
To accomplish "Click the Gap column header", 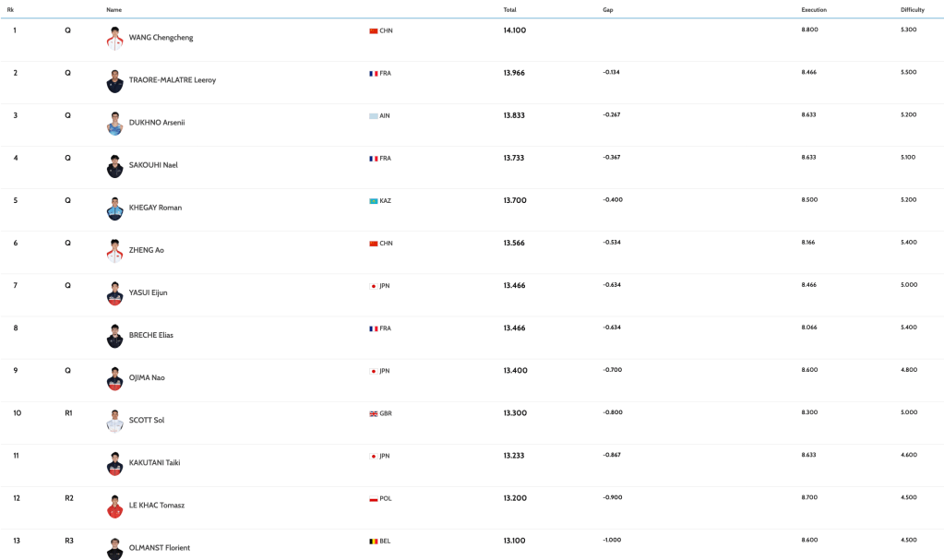I will [x=607, y=9].
